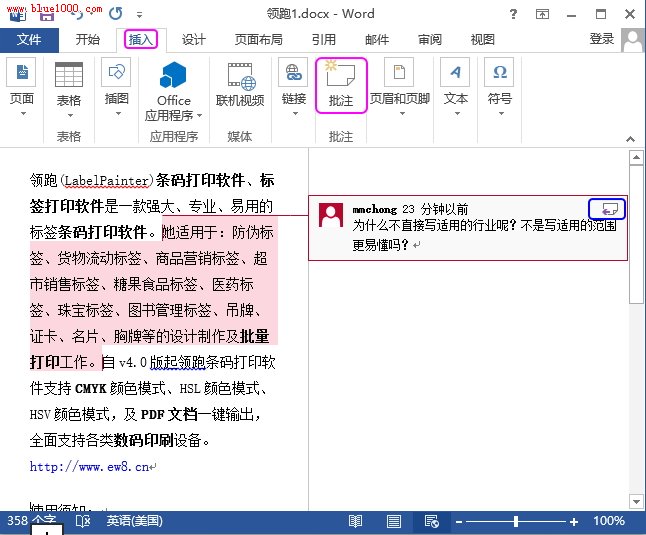This screenshot has height=535, width=646.
Task: Open the 文件 (File) tab
Action: tap(29, 40)
